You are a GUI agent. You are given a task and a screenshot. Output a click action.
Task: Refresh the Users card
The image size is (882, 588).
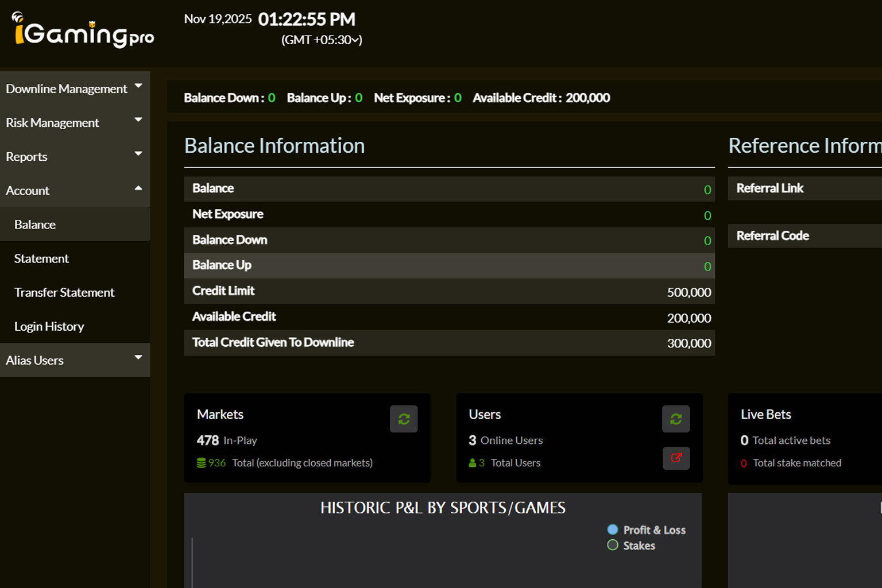click(x=676, y=419)
